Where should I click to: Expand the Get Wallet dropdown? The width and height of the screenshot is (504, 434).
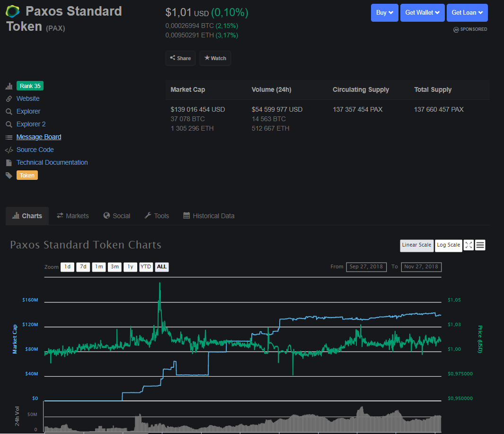coord(422,13)
